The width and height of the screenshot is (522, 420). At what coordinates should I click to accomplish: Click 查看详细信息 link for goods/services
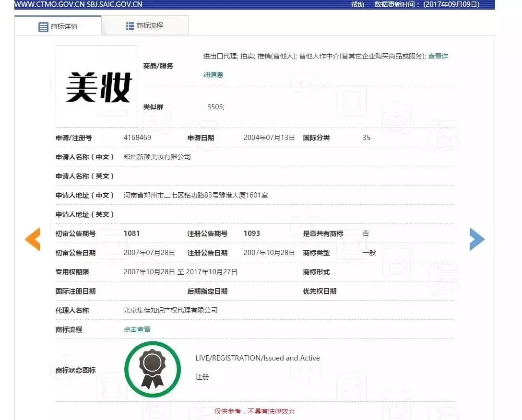[x=438, y=57]
